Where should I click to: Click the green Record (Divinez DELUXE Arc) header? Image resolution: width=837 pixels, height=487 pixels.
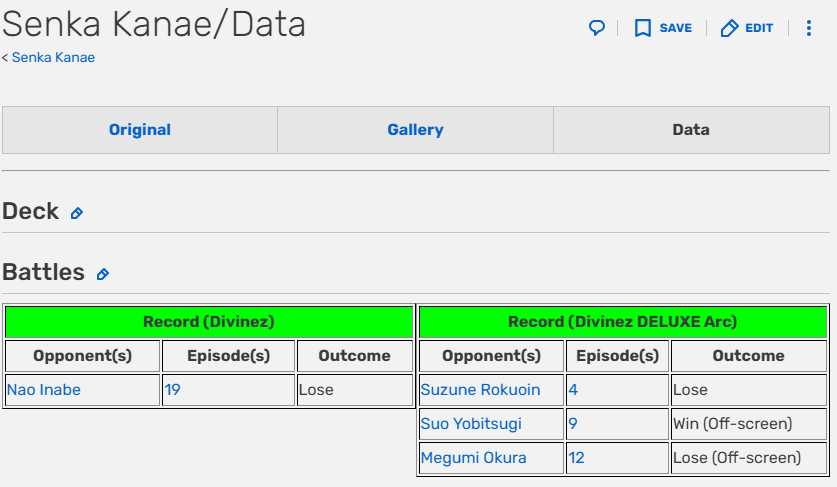coord(623,321)
